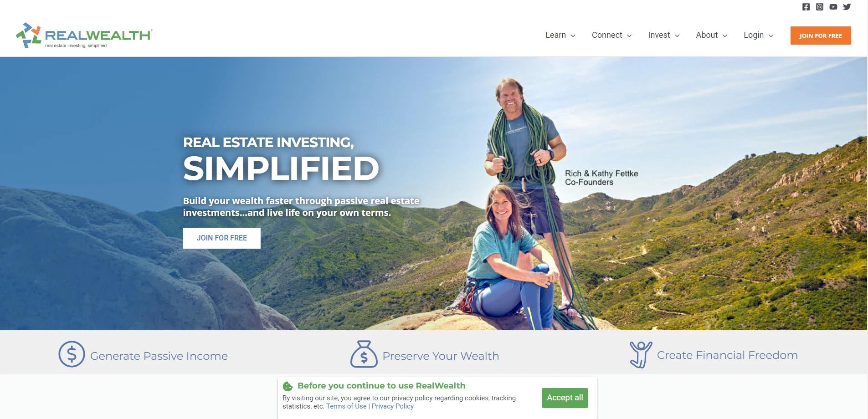Click the money bag Preserve Wealth icon

pyautogui.click(x=364, y=354)
